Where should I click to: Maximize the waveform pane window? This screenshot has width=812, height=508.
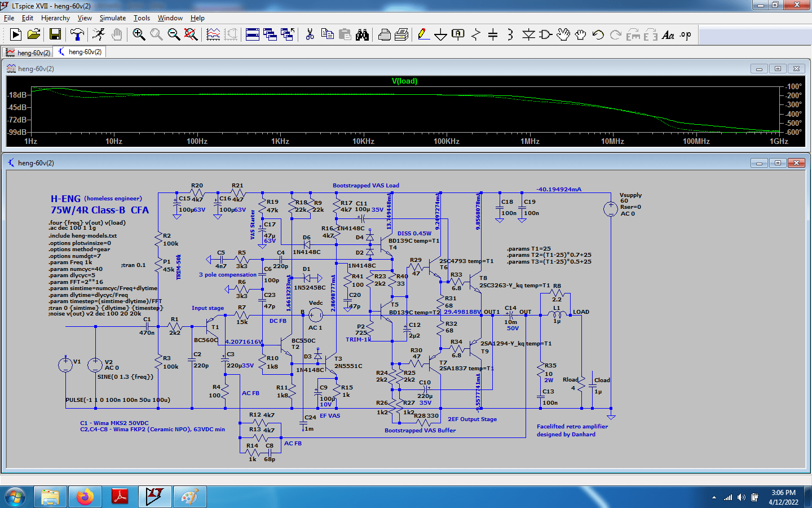[x=778, y=69]
